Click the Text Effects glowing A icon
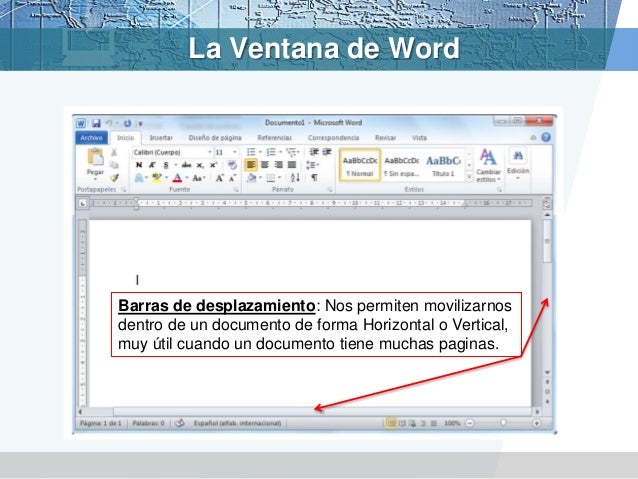Screen dimensions: 638x479 pyautogui.click(x=139, y=178)
